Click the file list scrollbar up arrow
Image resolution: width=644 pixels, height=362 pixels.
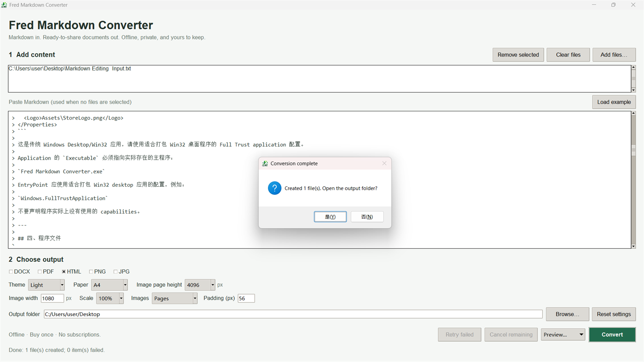[x=633, y=68]
